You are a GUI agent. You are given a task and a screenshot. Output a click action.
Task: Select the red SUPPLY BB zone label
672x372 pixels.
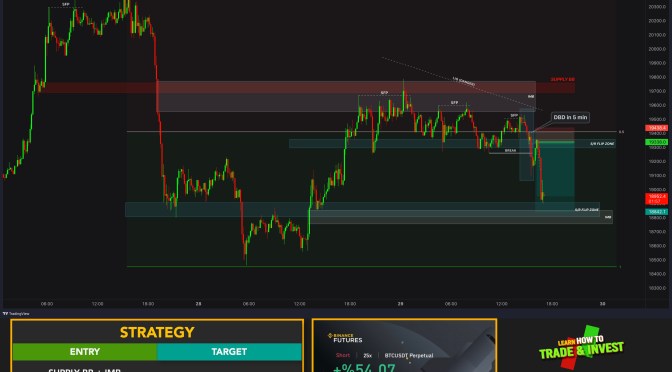[562, 80]
